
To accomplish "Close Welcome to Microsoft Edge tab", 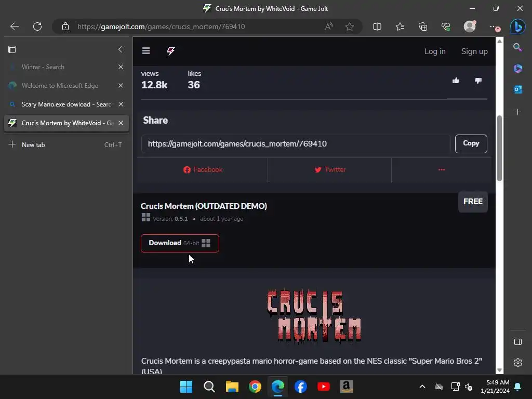I will (121, 86).
